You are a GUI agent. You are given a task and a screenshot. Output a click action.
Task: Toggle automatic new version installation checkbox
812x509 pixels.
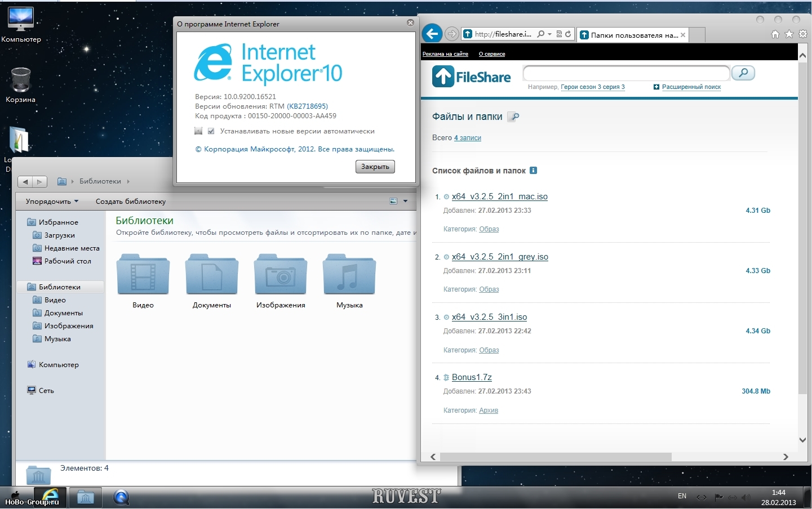[211, 131]
